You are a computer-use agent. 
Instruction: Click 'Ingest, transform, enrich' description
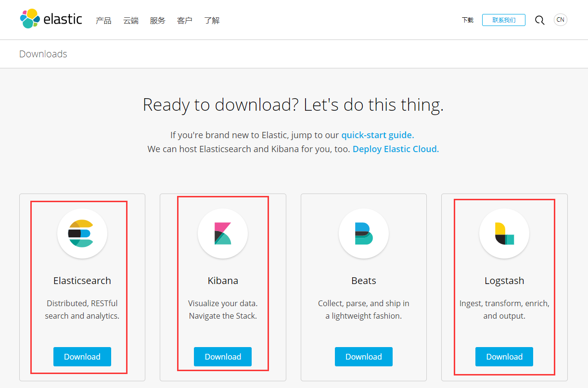pos(504,310)
